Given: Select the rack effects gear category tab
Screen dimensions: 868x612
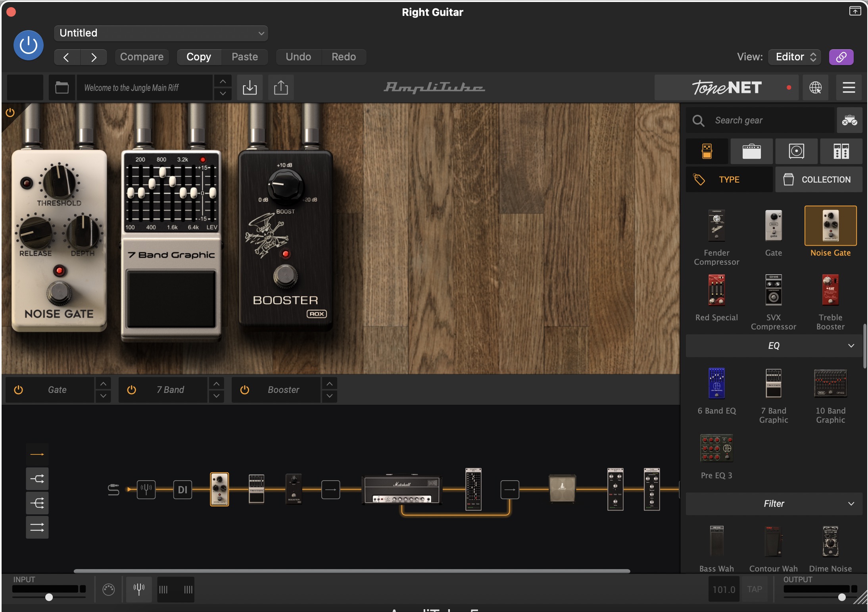Looking at the screenshot, I should [x=841, y=151].
